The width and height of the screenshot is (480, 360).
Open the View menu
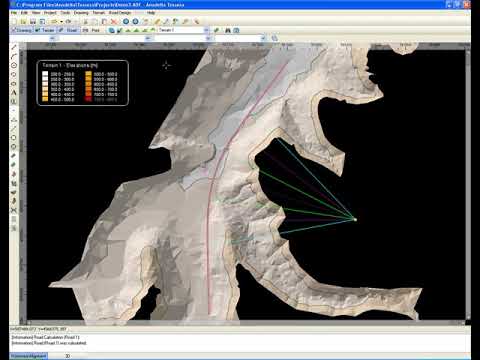click(x=36, y=13)
